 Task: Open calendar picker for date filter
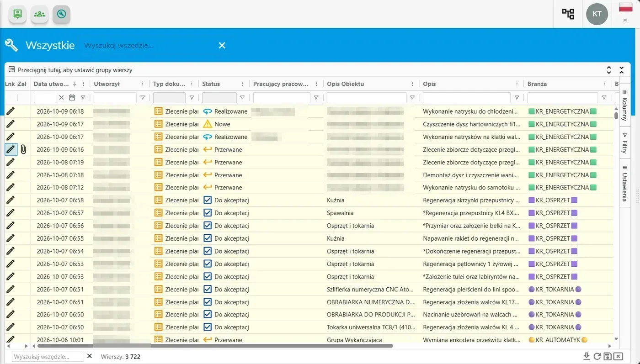[72, 98]
